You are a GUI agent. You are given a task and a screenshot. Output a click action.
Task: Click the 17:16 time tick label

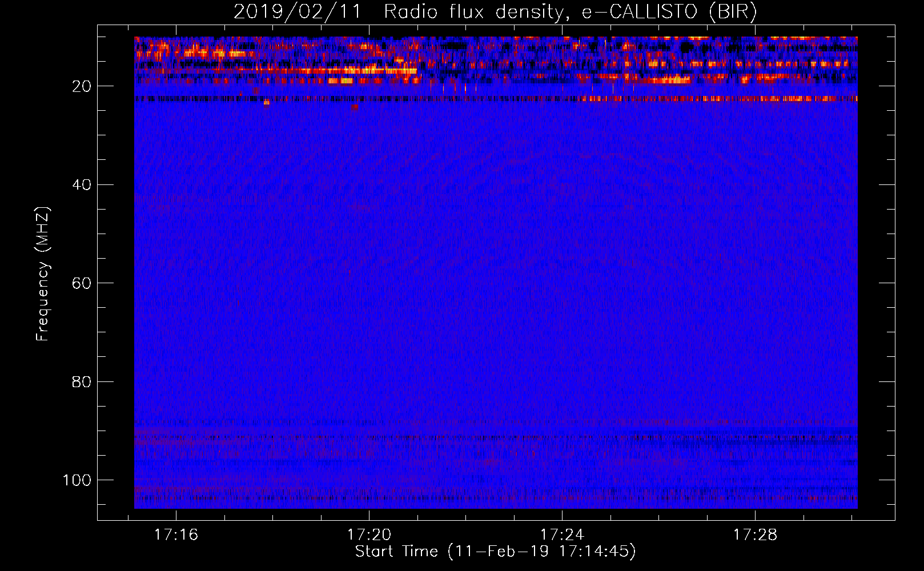pos(176,535)
